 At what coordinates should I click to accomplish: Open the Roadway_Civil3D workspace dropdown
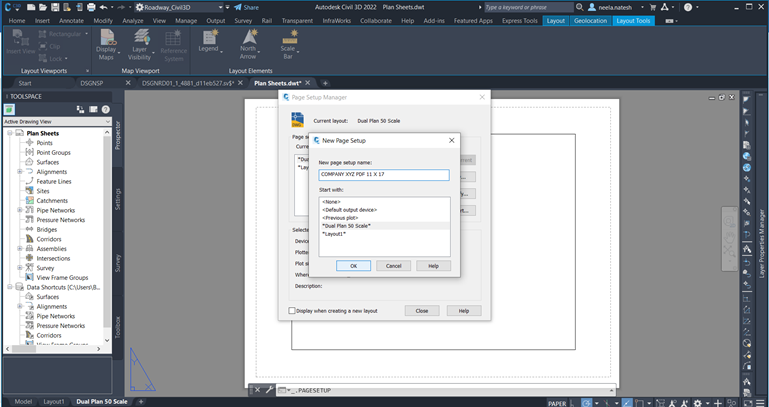pyautogui.click(x=179, y=7)
